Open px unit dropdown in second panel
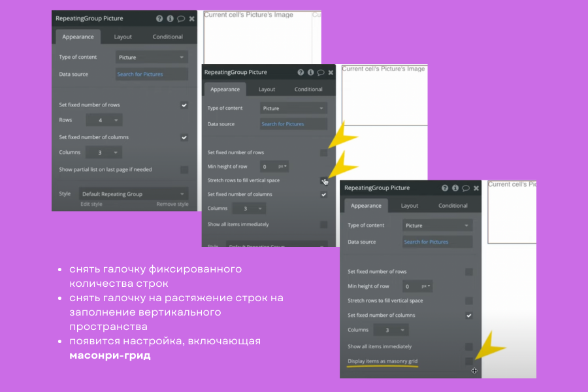The height and width of the screenshot is (392, 588). (x=282, y=166)
